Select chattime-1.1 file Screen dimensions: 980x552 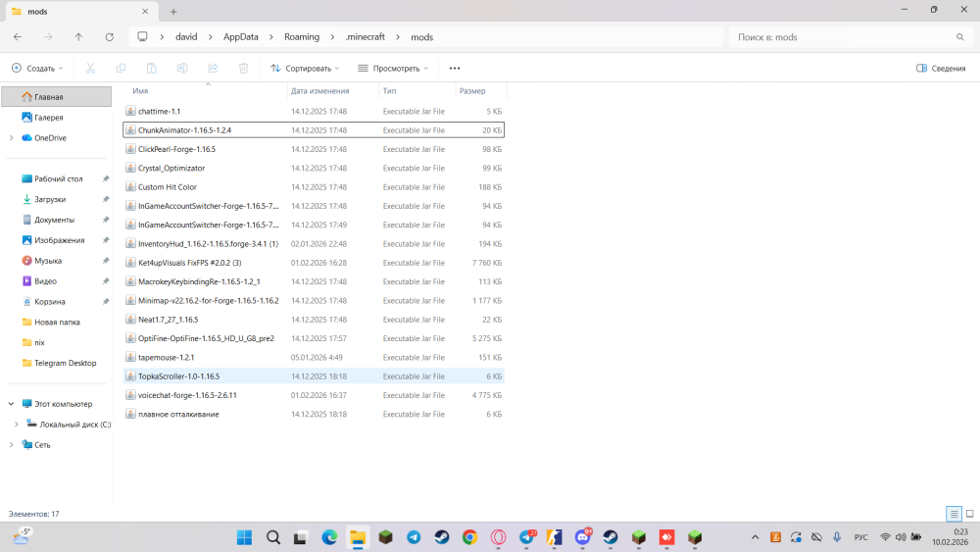[x=314, y=111]
